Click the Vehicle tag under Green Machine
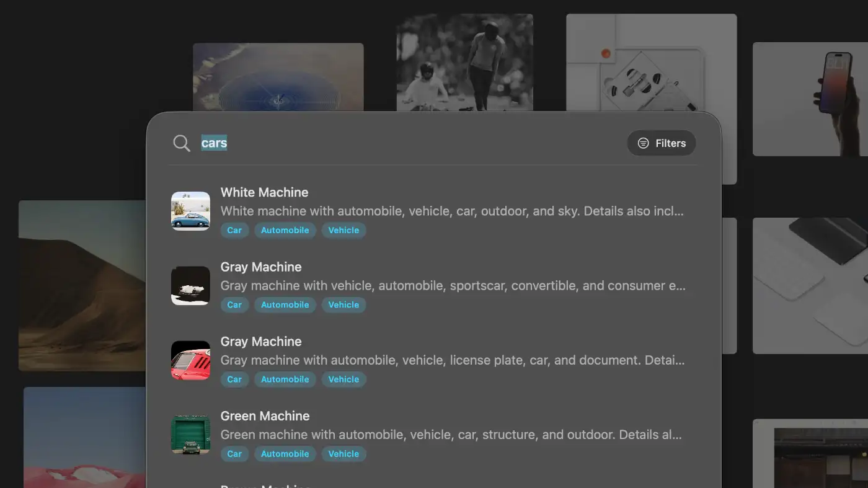 (x=343, y=453)
